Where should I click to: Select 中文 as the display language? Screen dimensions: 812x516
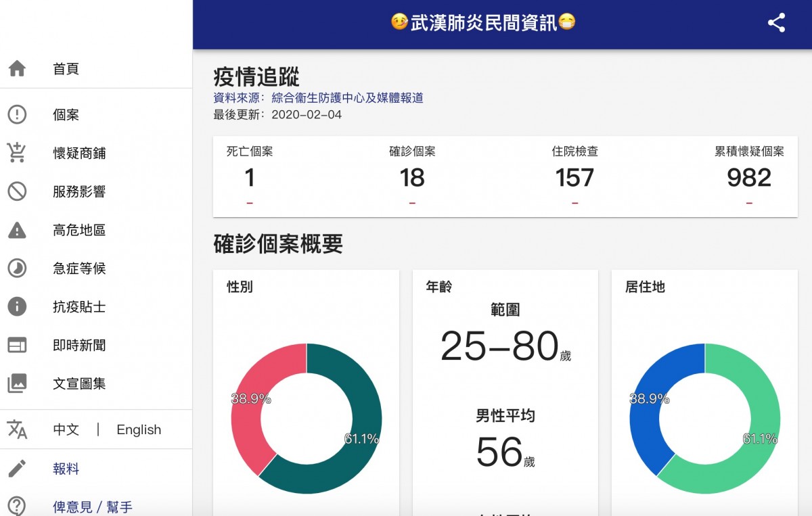point(65,429)
